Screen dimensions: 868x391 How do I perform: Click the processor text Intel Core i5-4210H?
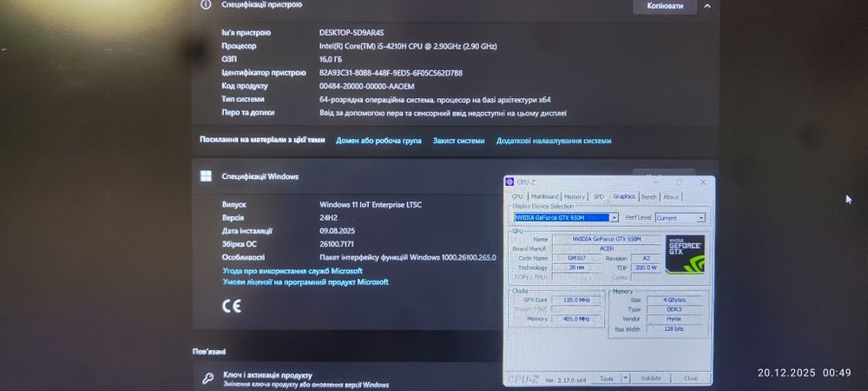tap(408, 46)
